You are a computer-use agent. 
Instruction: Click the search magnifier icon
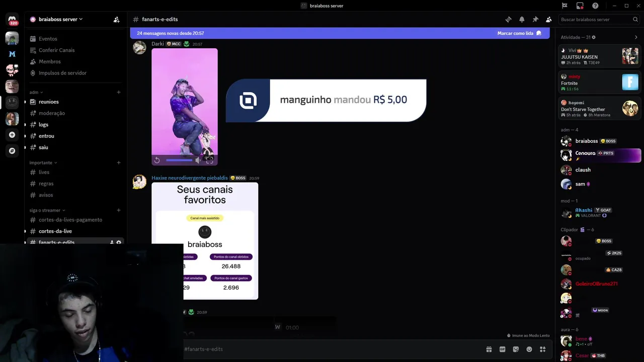coord(635,20)
